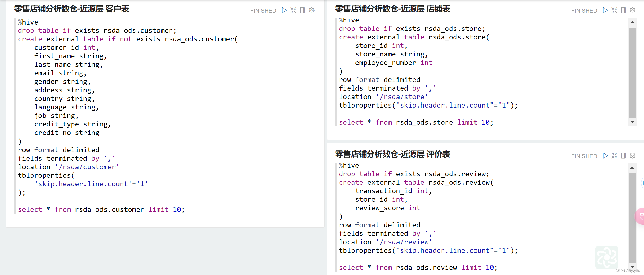Run the 评价表 review paragraph

click(605, 156)
